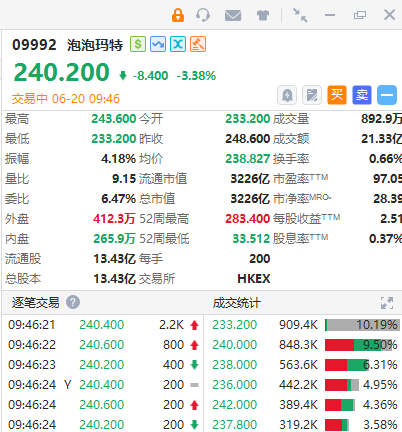Select the 成交统计 tab header
The height and width of the screenshot is (432, 402).
coord(237,303)
